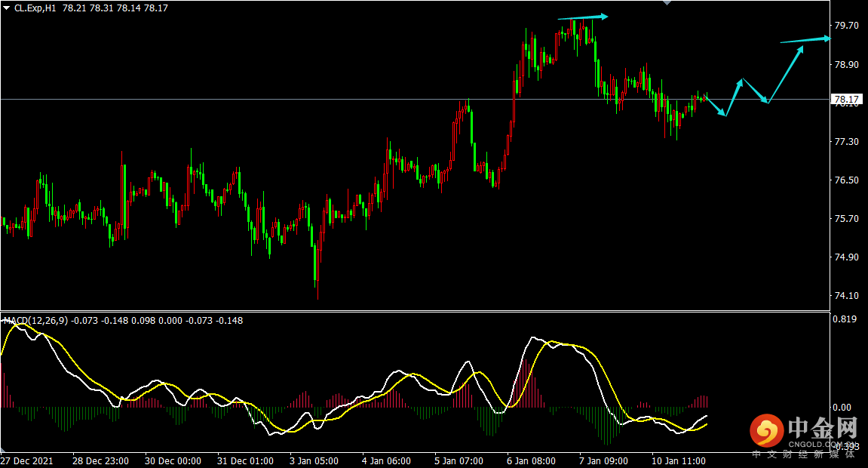Viewport: 868px width, 468px height.
Task: Open the chart menu triangle beside CL.Exp,H1
Action: point(7,8)
